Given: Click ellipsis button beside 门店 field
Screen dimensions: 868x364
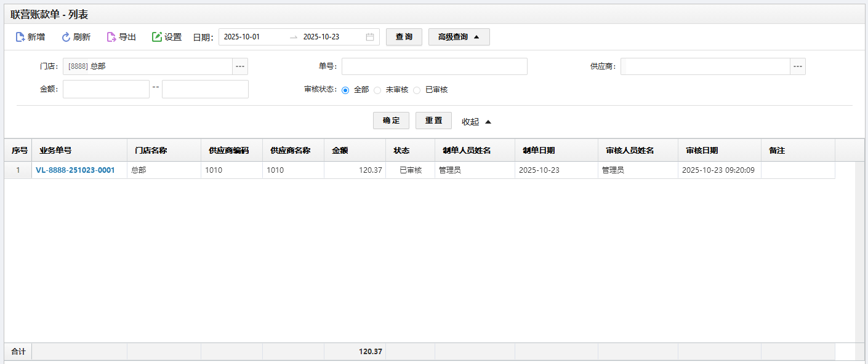Looking at the screenshot, I should (240, 66).
